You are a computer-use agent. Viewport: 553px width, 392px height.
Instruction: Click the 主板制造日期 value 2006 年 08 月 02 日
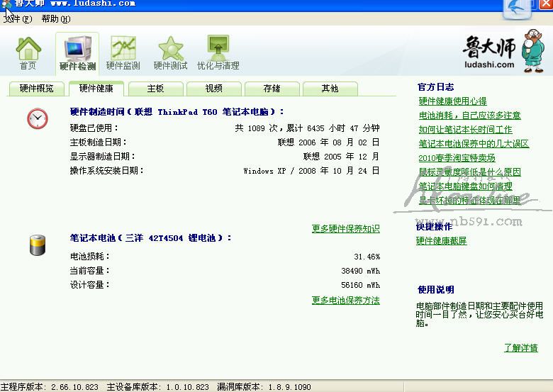328,142
